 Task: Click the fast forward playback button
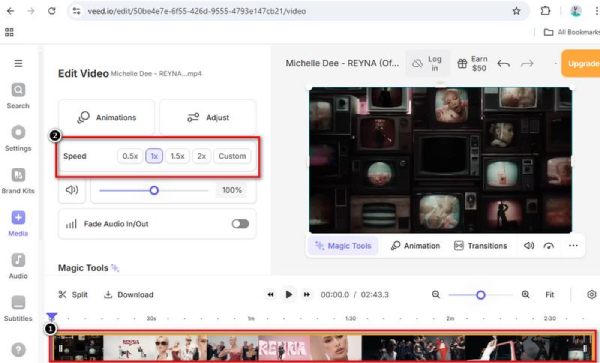[x=307, y=295]
